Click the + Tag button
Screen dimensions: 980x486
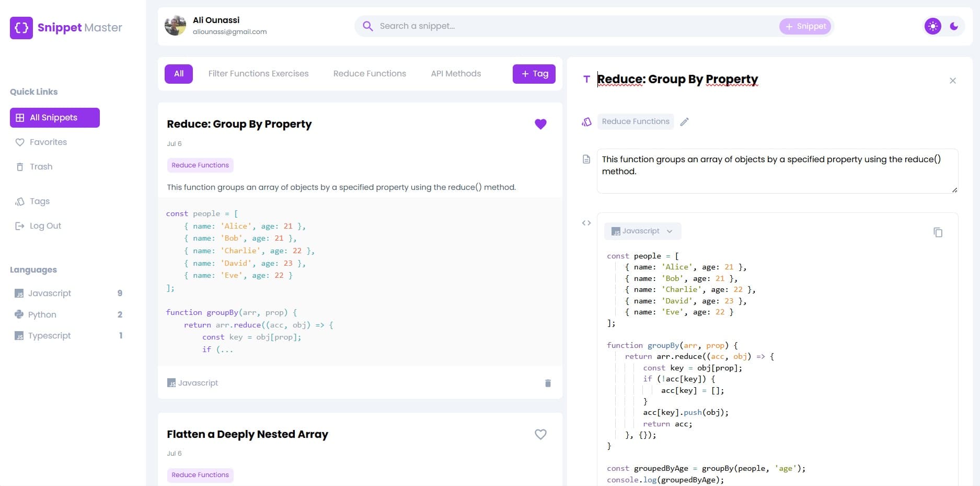tap(534, 74)
